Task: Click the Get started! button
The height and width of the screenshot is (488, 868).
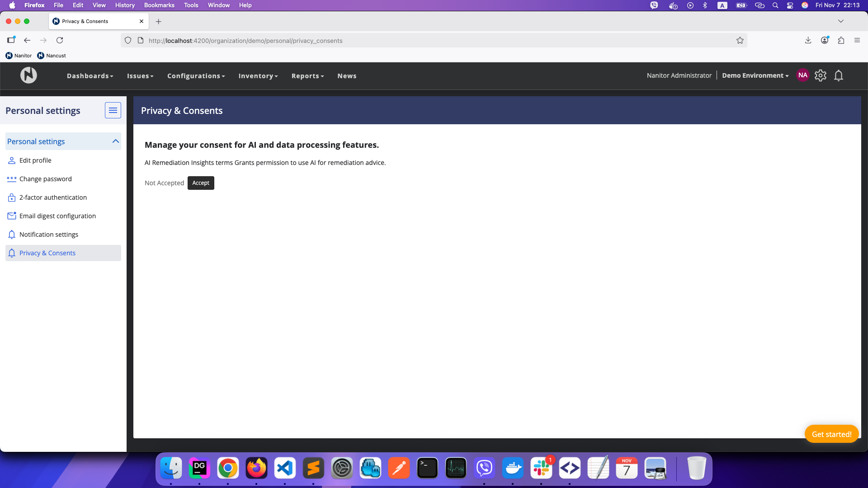Action: [x=831, y=434]
